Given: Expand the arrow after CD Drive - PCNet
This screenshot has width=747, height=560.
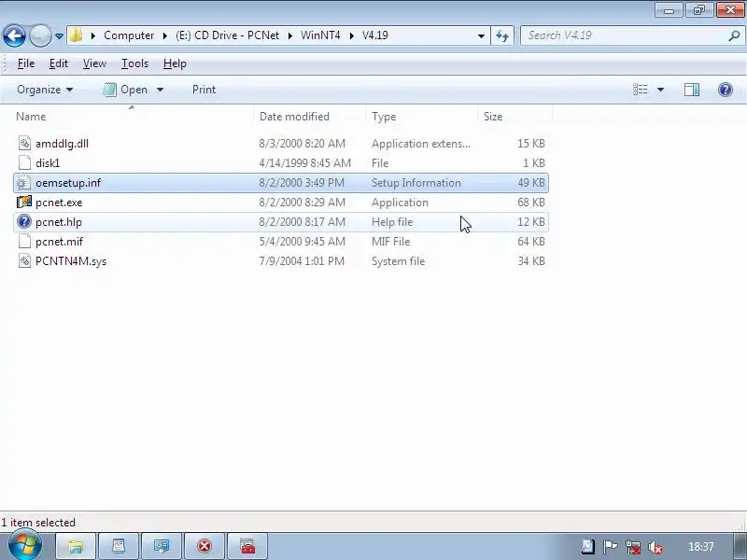Looking at the screenshot, I should pyautogui.click(x=290, y=35).
